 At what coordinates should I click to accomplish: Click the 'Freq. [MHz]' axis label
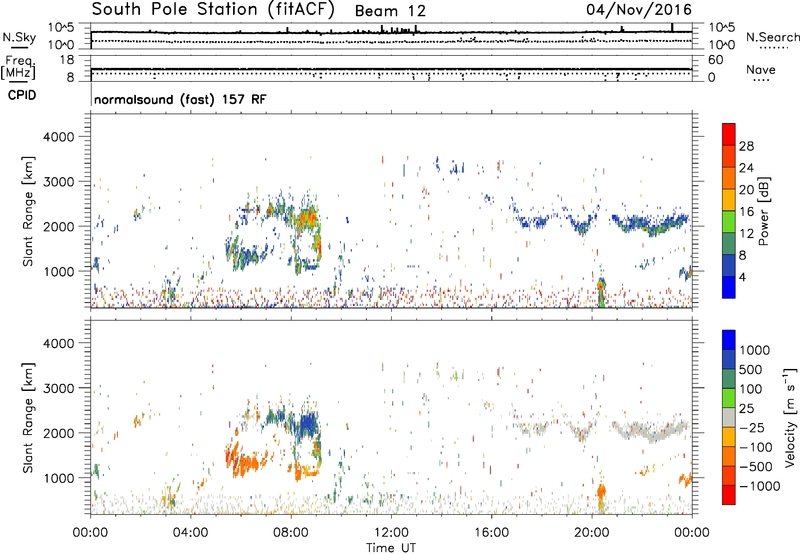point(19,67)
